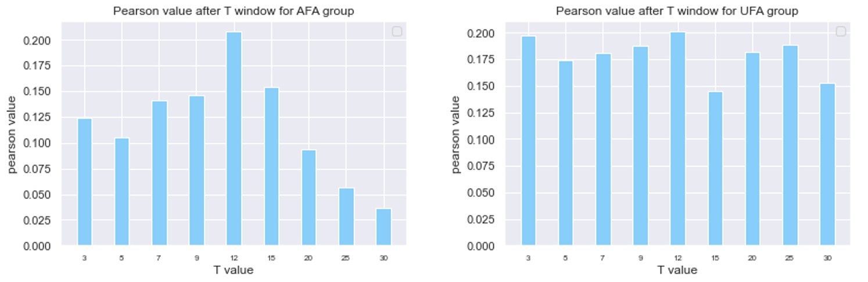Viewport: 868px width, 282px height.
Task: Select the T=30 bar in UFA chart
Action: point(827,165)
